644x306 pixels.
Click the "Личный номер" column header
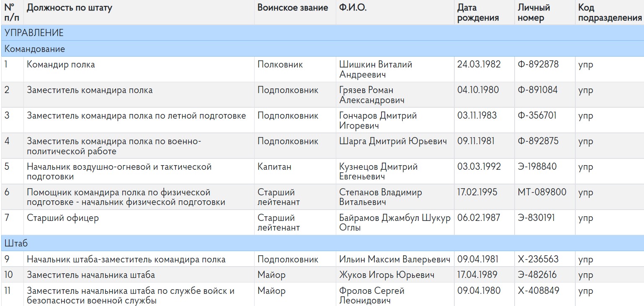coord(533,13)
